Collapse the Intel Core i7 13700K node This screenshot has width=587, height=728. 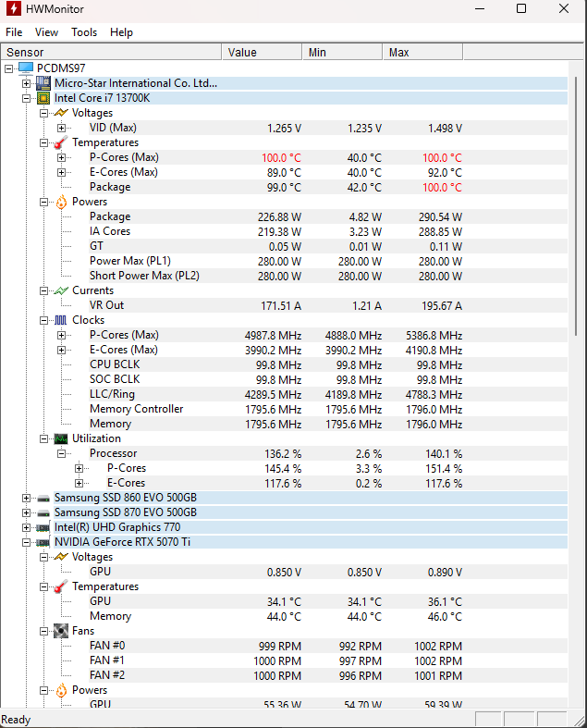click(x=26, y=98)
